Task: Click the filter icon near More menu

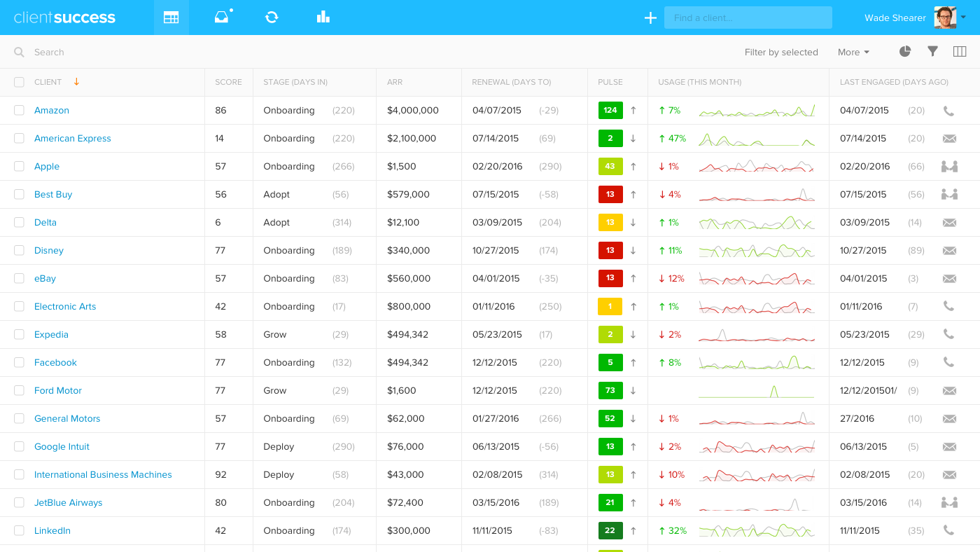Action: point(932,51)
